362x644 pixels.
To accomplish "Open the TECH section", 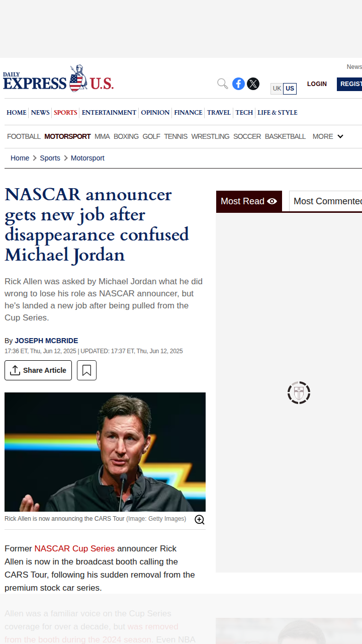I will click(x=244, y=113).
